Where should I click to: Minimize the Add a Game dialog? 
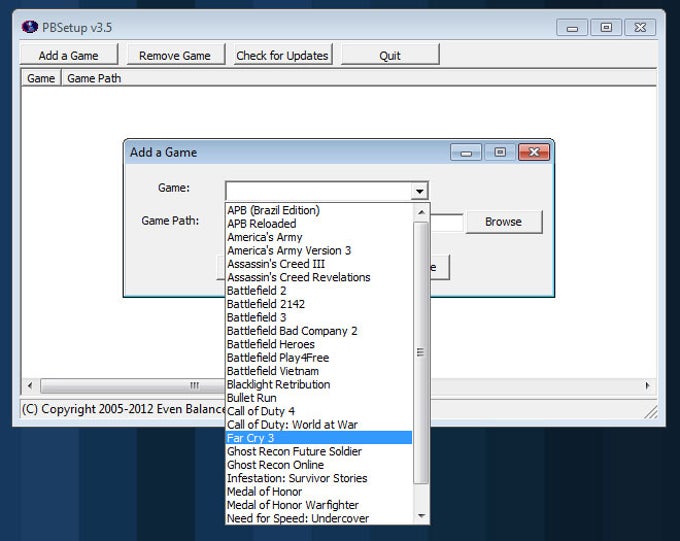coord(466,152)
